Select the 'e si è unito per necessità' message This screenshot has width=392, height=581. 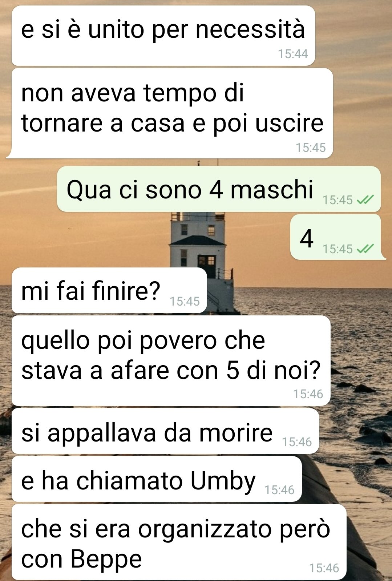click(163, 36)
